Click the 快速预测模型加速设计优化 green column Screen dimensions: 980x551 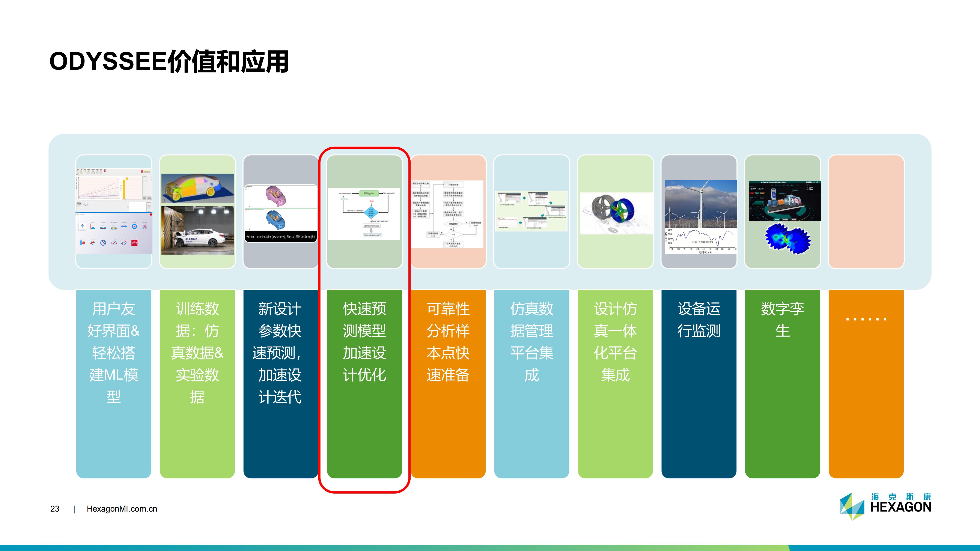click(x=364, y=384)
